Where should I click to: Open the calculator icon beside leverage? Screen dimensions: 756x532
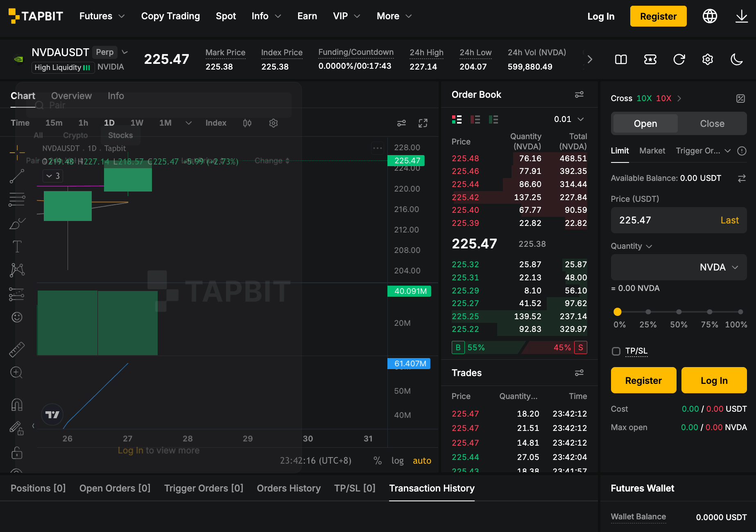740,98
